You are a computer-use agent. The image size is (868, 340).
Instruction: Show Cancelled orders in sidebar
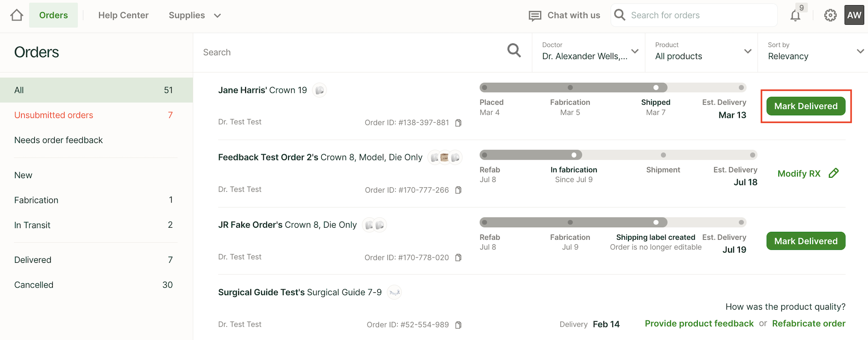pos(34,285)
